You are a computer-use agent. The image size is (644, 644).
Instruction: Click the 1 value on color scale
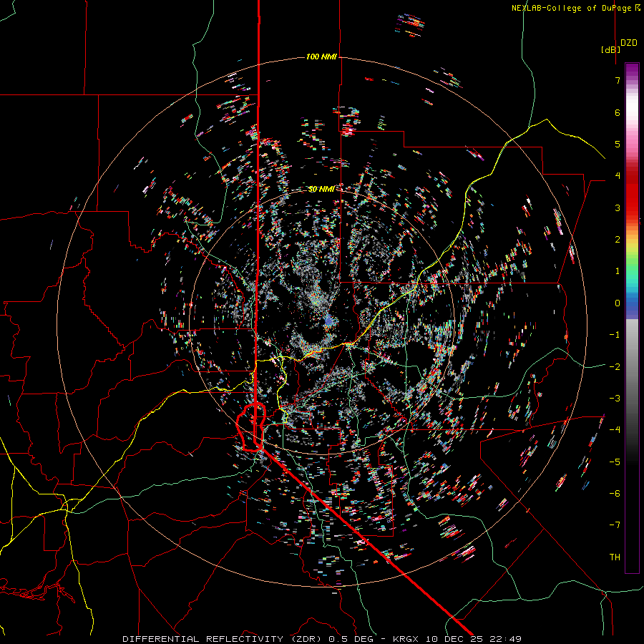tap(618, 271)
